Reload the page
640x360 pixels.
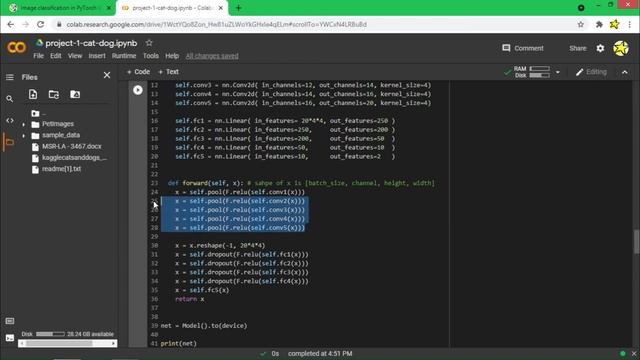coord(40,24)
